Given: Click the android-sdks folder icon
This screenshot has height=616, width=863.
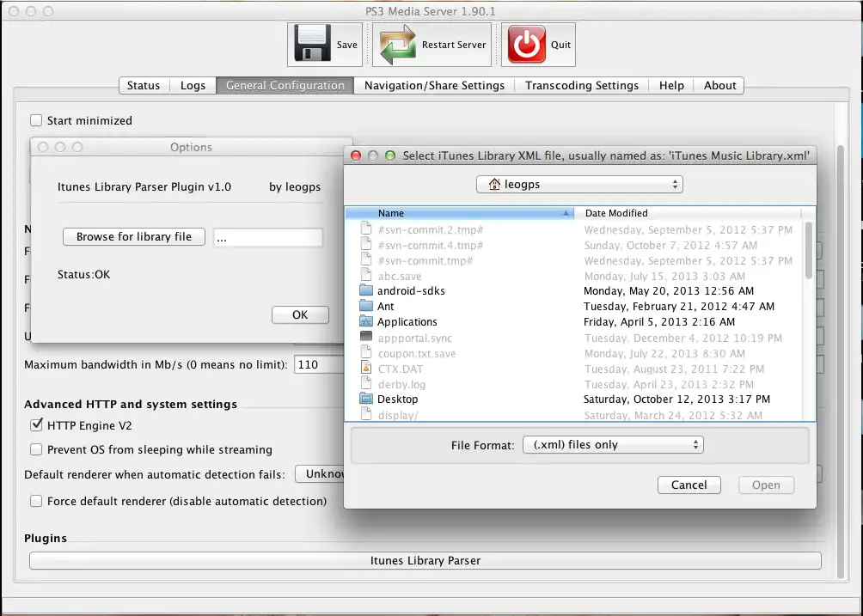Looking at the screenshot, I should [x=366, y=290].
